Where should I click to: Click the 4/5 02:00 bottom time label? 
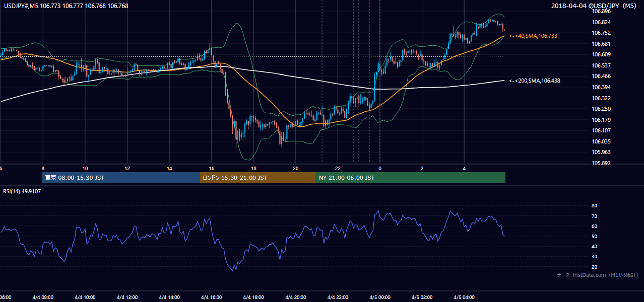coord(422,297)
